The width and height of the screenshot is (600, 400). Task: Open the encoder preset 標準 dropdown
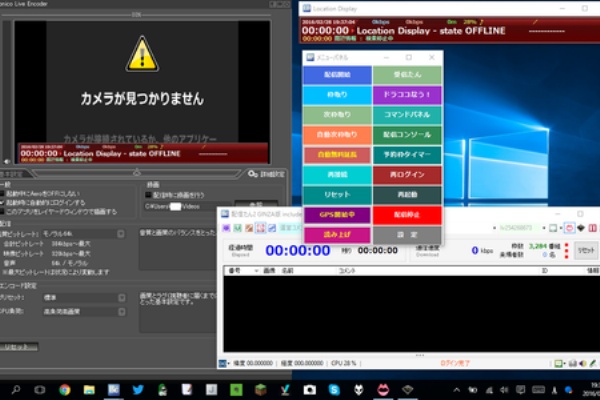tap(83, 297)
